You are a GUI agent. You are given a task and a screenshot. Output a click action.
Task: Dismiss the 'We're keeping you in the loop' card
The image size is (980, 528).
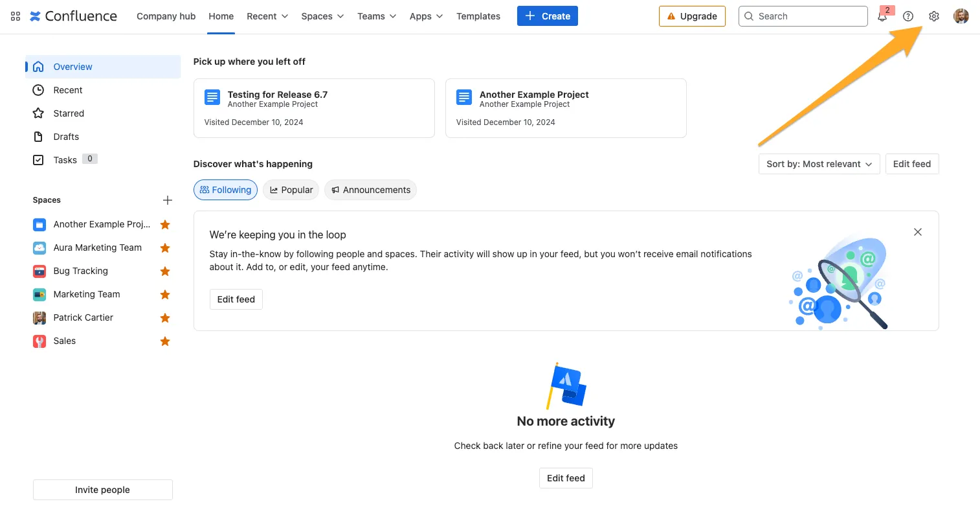tap(917, 232)
